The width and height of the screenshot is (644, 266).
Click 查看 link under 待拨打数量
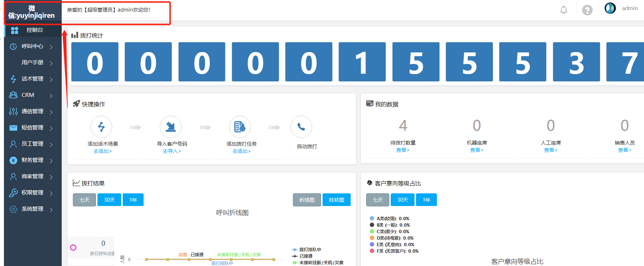click(403, 150)
